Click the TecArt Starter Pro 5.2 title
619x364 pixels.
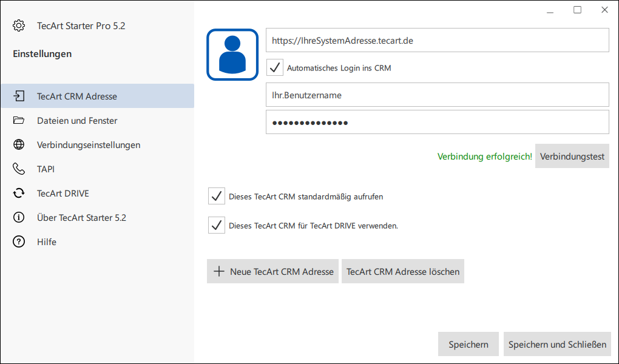pyautogui.click(x=81, y=25)
